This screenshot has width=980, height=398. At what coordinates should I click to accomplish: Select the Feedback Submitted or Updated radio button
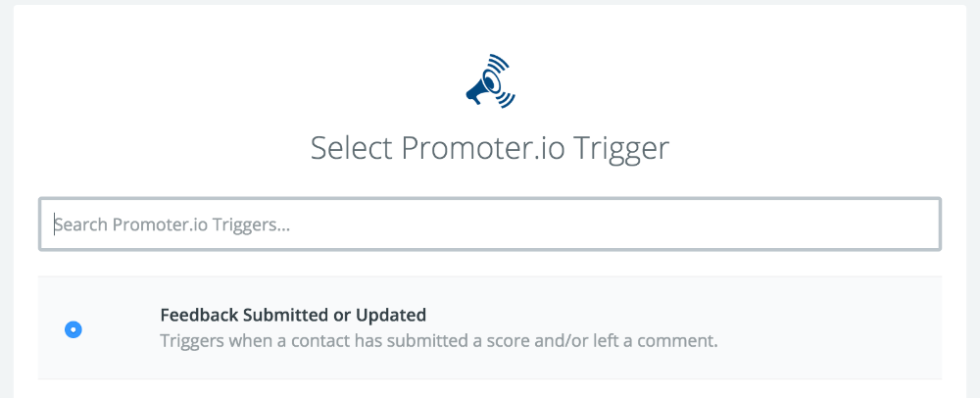pyautogui.click(x=73, y=330)
